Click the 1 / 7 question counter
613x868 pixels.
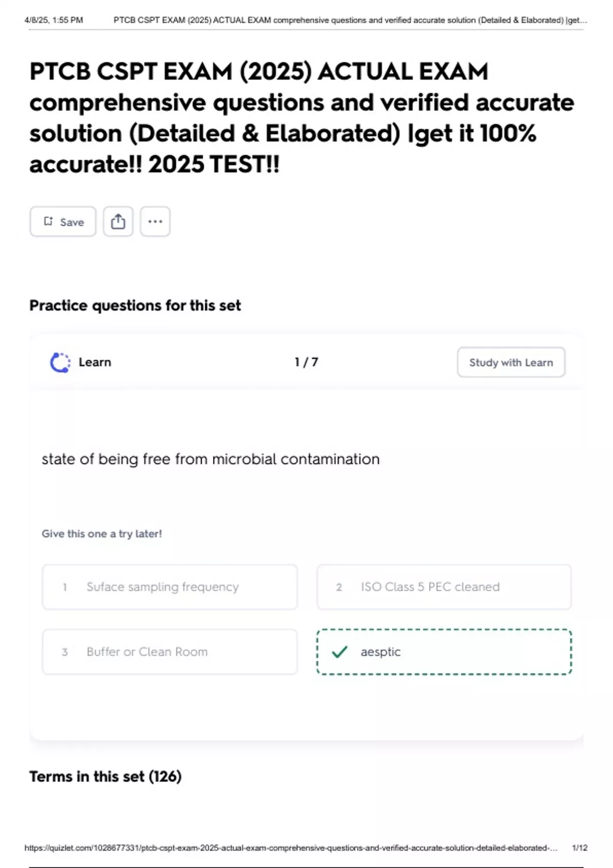point(306,362)
